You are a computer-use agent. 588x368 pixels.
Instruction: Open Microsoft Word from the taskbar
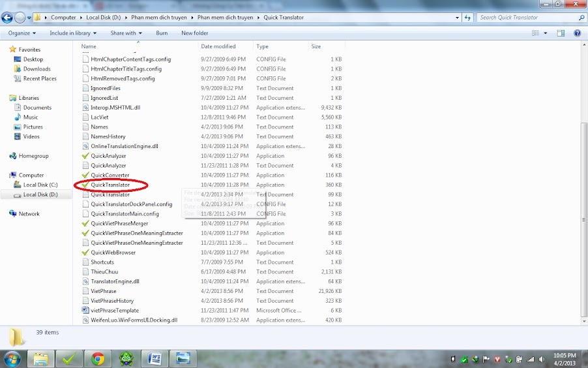click(x=154, y=358)
